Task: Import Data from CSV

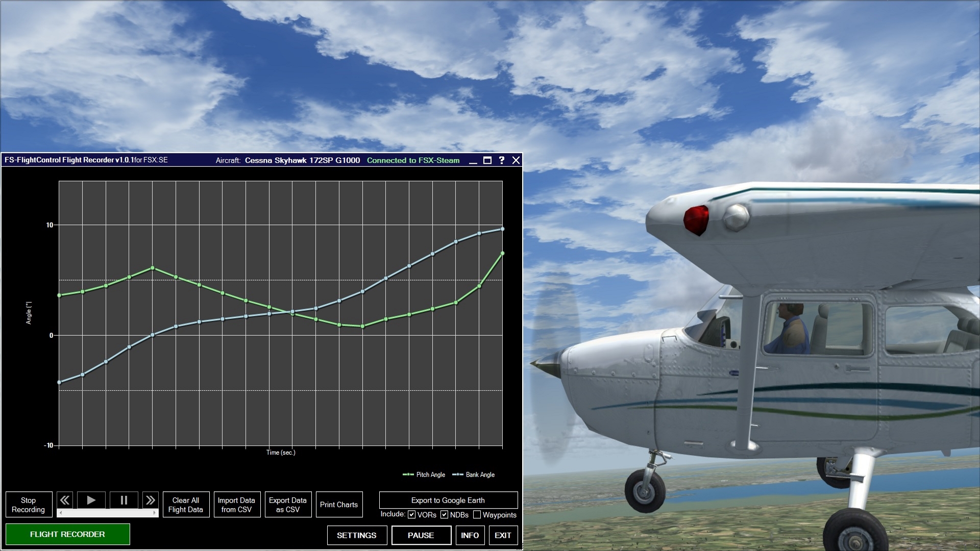Action: (237, 504)
